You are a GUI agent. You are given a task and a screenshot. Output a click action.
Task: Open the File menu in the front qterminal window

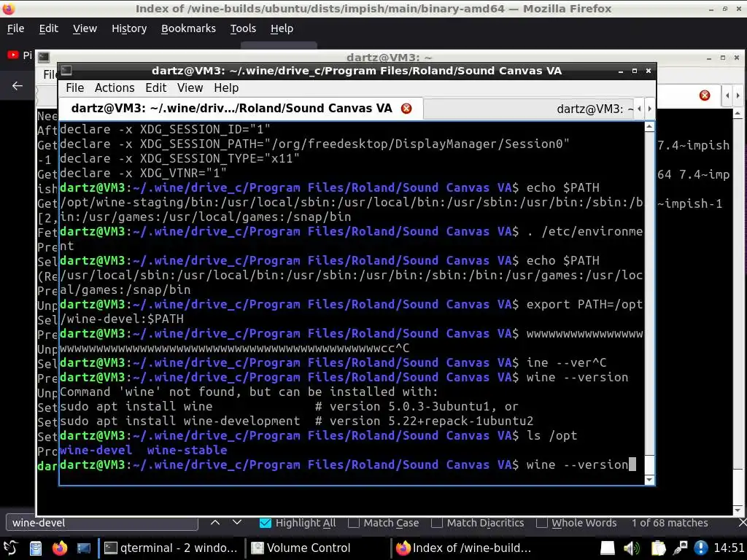pos(75,88)
